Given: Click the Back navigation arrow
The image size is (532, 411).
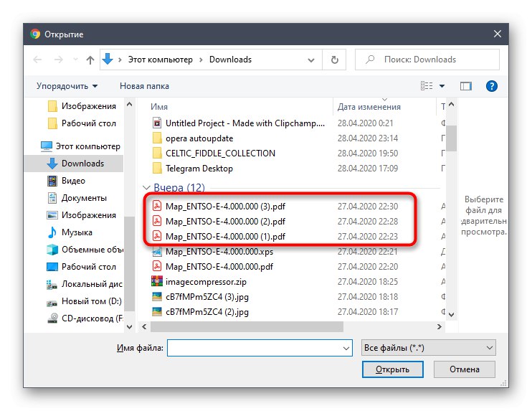Looking at the screenshot, I should (37, 60).
